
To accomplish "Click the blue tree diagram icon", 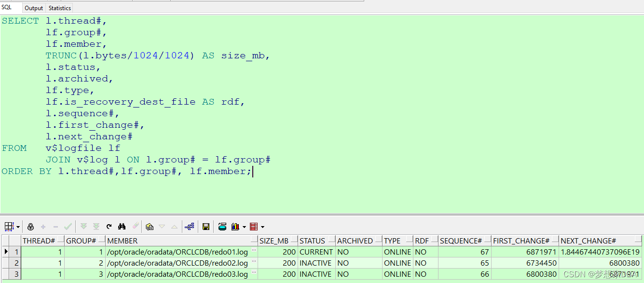I will [x=189, y=227].
